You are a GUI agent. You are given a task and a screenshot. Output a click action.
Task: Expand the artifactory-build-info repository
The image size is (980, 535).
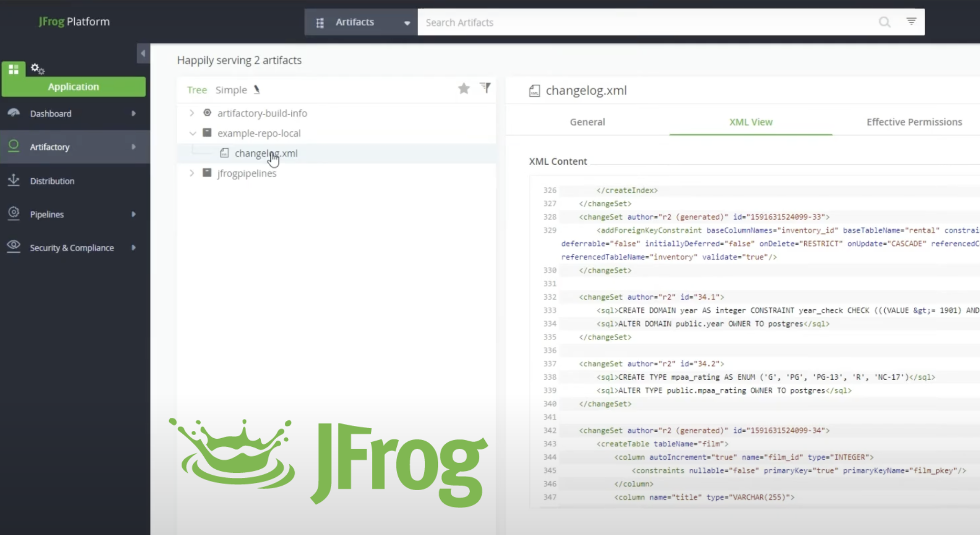(192, 113)
